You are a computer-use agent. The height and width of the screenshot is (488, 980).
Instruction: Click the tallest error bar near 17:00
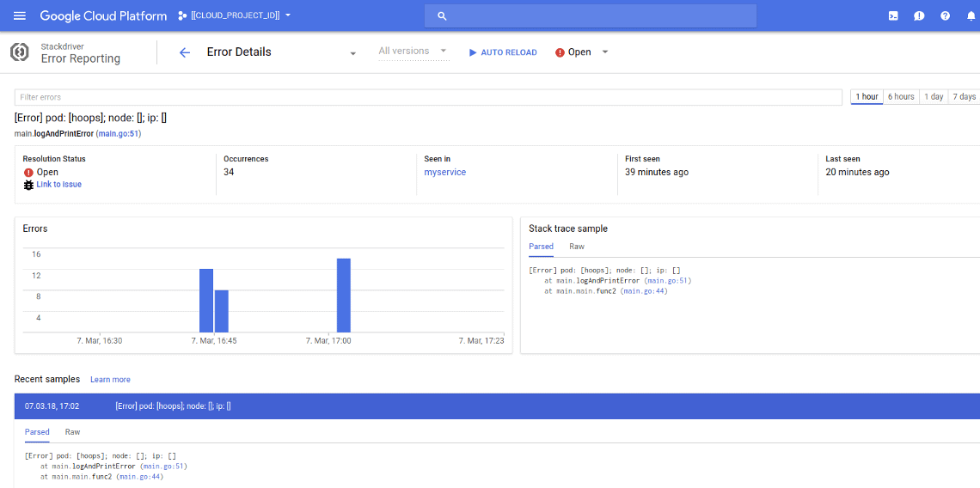coord(343,295)
